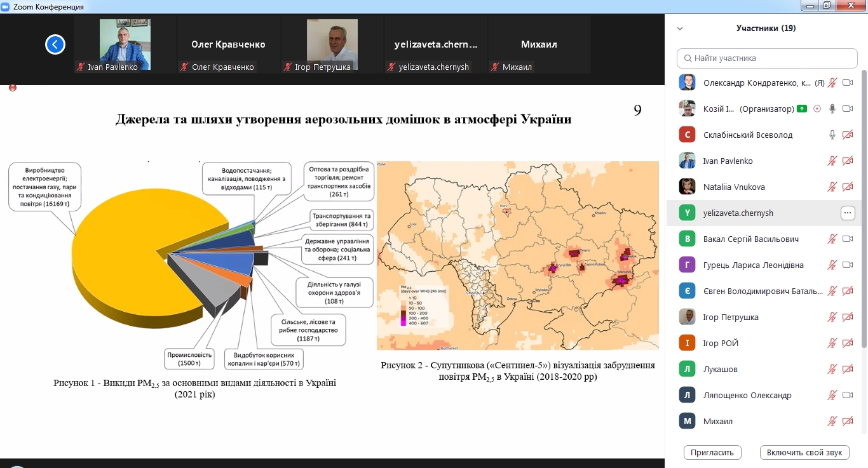The image size is (868, 468).
Task: Toggle the camera icon for Гурець Лариса Леонідівна
Action: tap(847, 265)
